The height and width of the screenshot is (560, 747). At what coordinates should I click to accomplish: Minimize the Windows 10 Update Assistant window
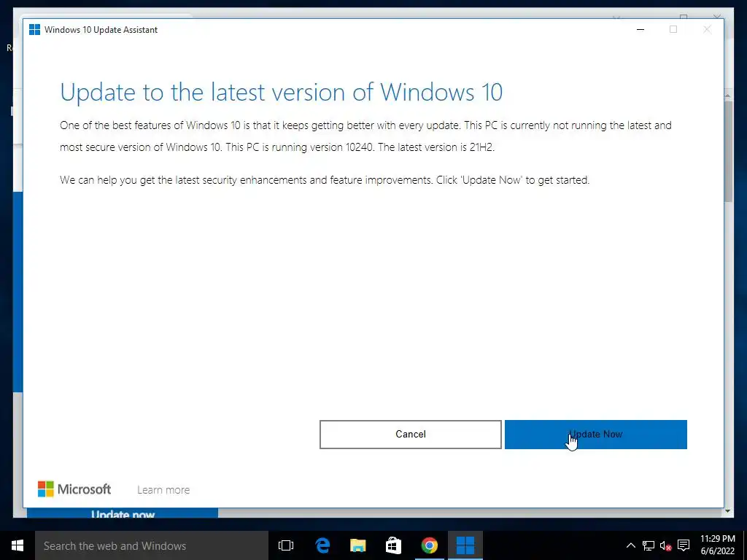[640, 29]
